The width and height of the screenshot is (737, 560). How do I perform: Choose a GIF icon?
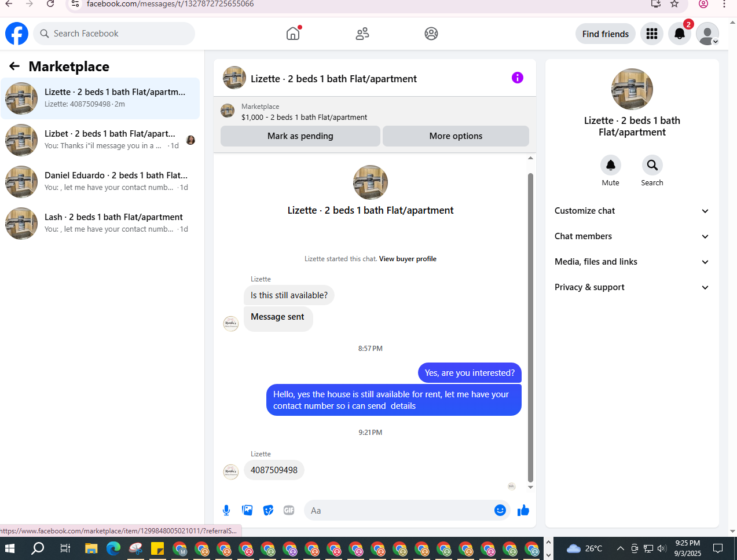click(x=289, y=510)
